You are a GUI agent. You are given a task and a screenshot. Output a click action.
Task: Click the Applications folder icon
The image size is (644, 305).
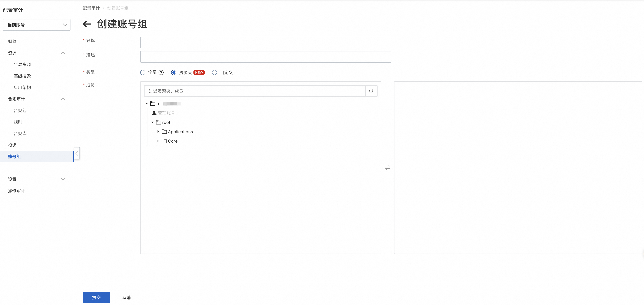pyautogui.click(x=164, y=132)
